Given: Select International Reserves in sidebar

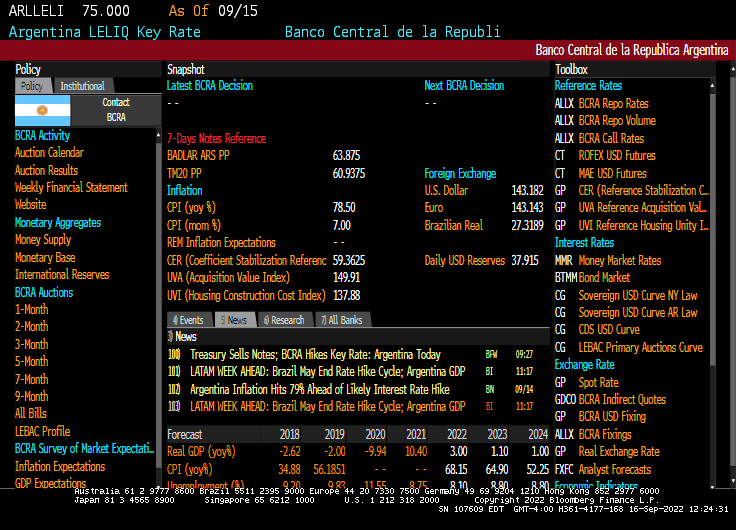Looking at the screenshot, I should (62, 275).
